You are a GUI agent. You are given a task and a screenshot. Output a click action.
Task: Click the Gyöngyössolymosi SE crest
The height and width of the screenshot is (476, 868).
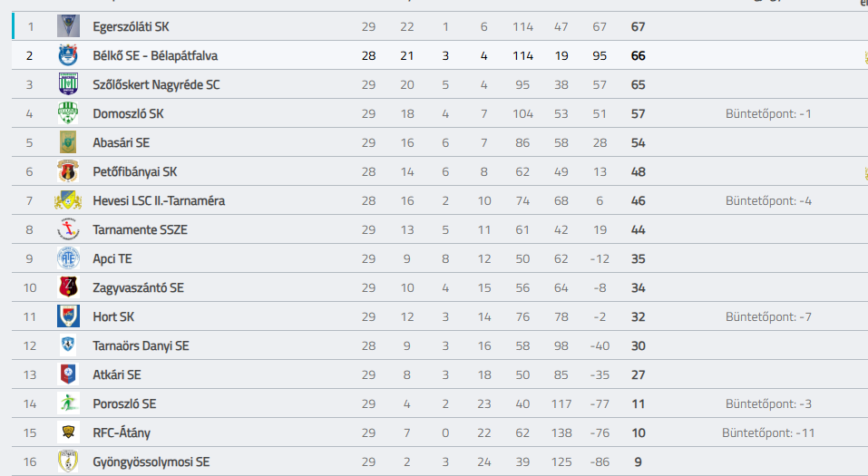pyautogui.click(x=68, y=461)
